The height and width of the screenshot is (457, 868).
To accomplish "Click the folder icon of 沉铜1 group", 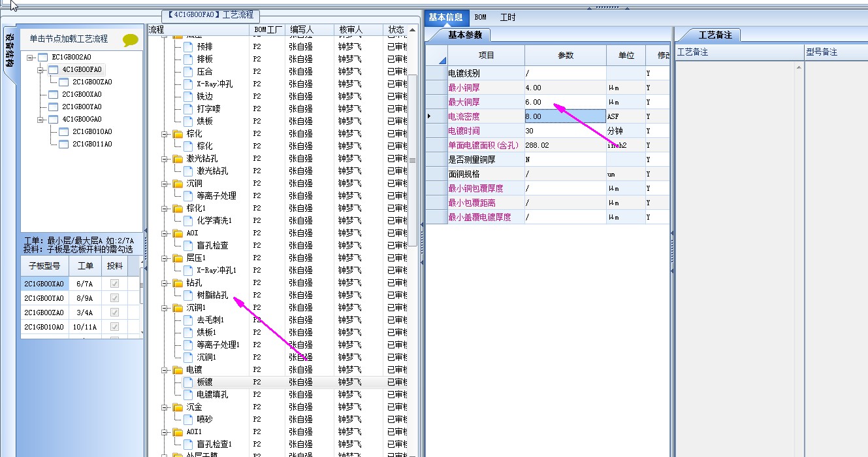I will [178, 307].
